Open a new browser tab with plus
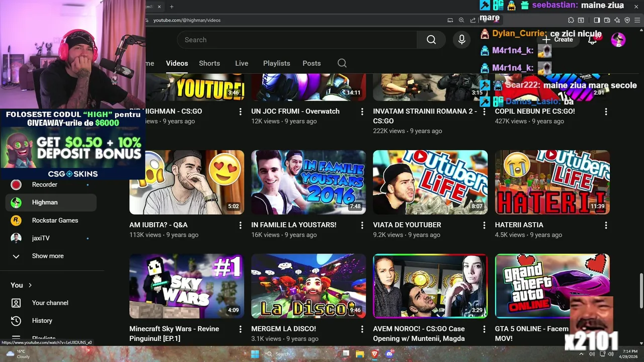Image resolution: width=644 pixels, height=362 pixels. [x=172, y=7]
